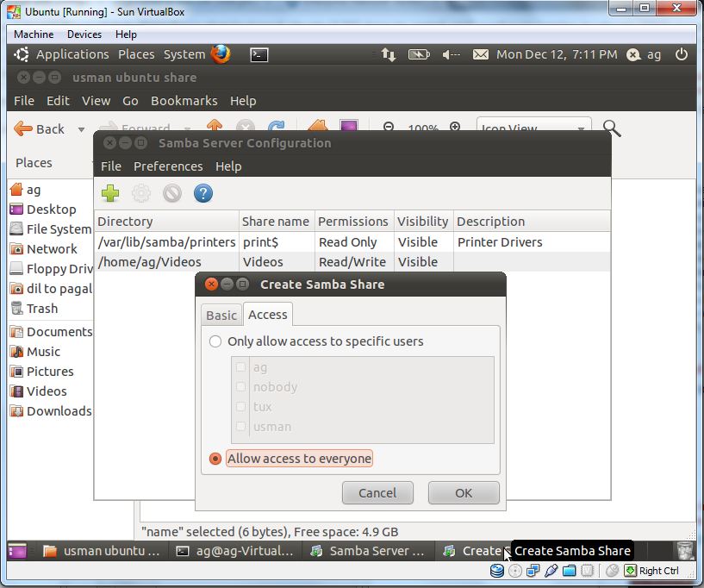704x588 pixels.
Task: Click the Back arrow in file manager
Action: coord(39,129)
